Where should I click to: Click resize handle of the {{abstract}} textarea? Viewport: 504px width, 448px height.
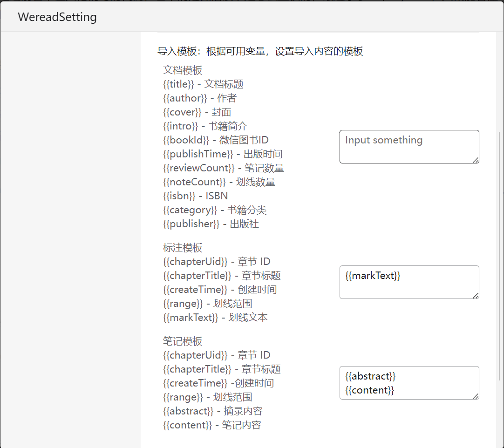coord(476,396)
